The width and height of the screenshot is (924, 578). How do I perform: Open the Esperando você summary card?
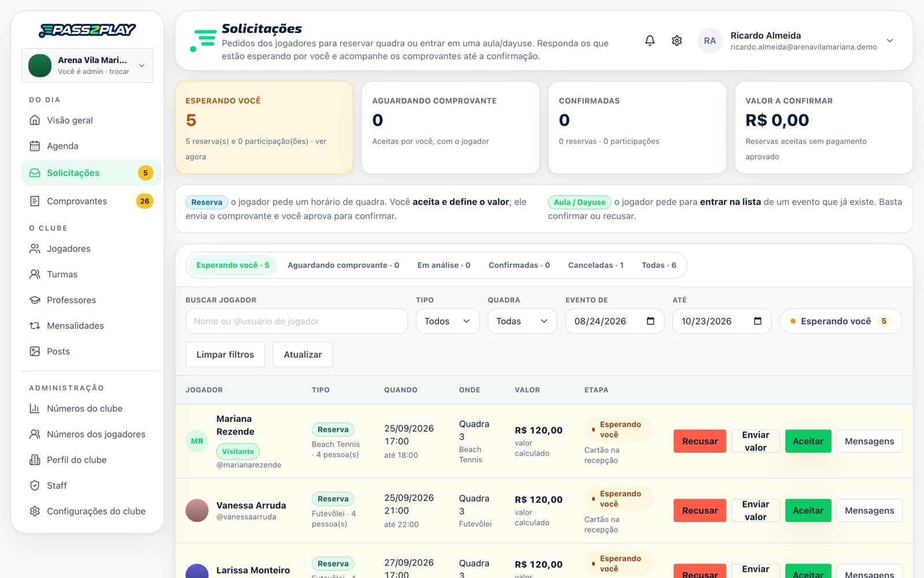click(x=264, y=127)
